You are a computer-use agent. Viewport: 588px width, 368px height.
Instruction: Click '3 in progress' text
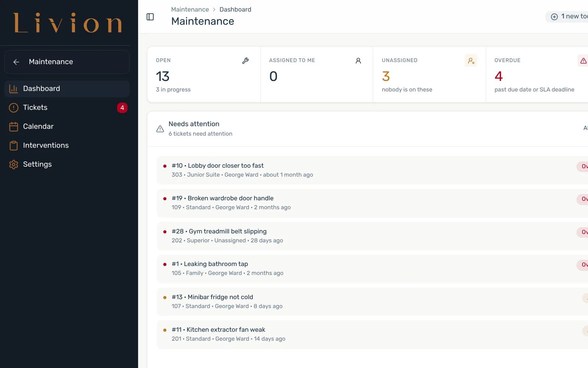point(173,90)
